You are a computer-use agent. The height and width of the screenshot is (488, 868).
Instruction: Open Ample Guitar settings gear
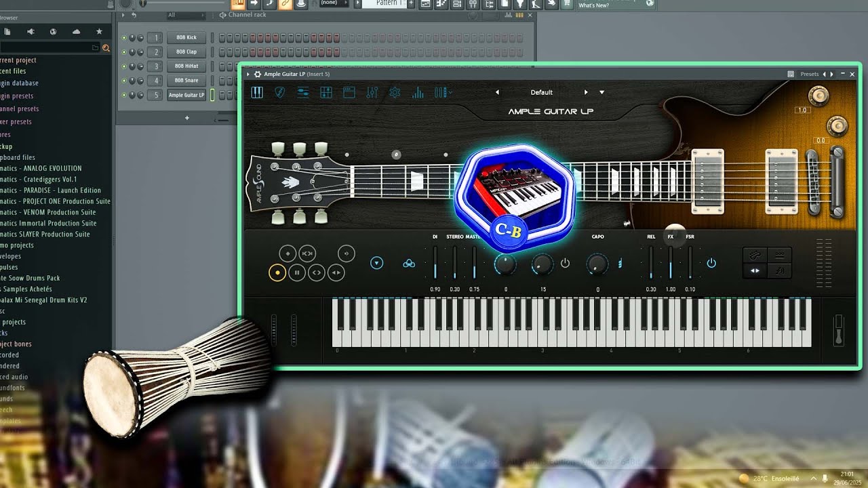pyautogui.click(x=395, y=92)
